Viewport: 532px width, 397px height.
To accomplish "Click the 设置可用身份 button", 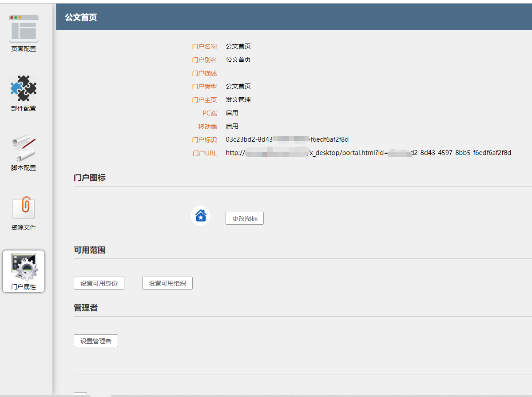I will [x=99, y=283].
